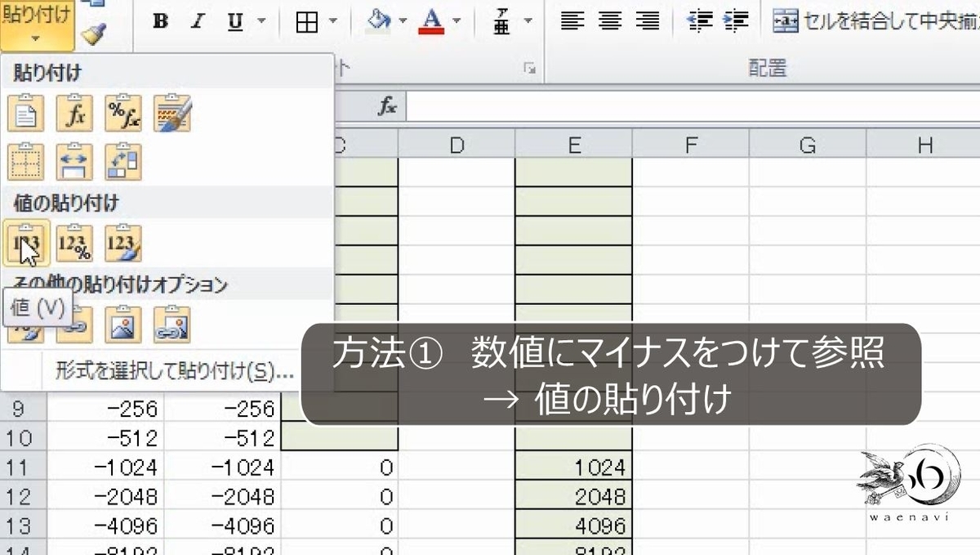
Task: Select row 12 header
Action: point(23,496)
